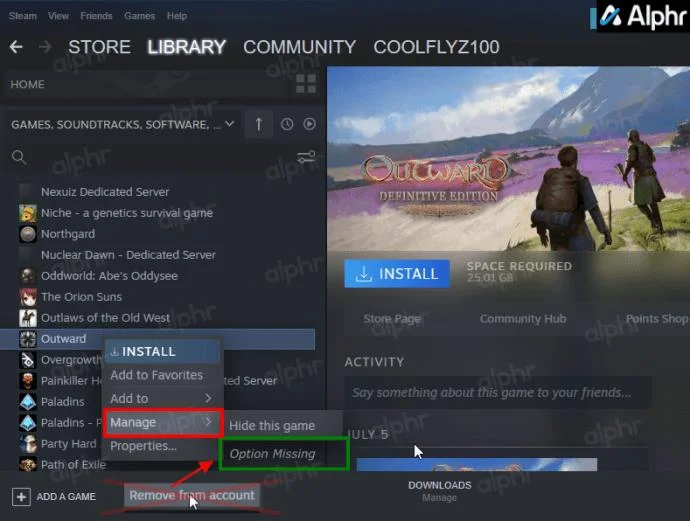Open the COOLFLYZ100 profile tab
Screen dimensions: 690x521
pos(437,47)
